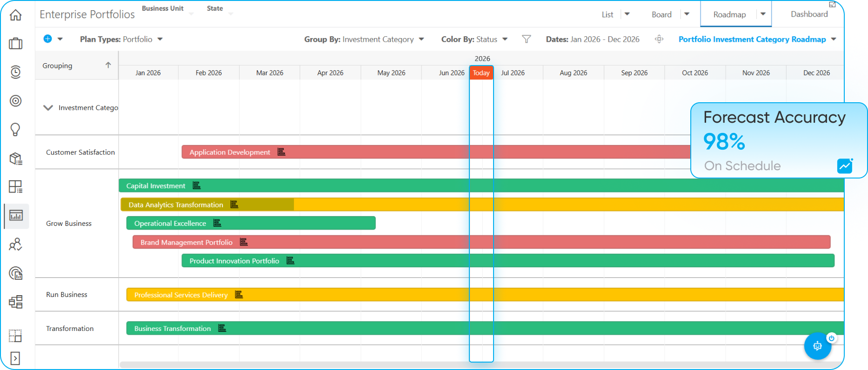Open the List view dropdown arrow

[x=627, y=14]
